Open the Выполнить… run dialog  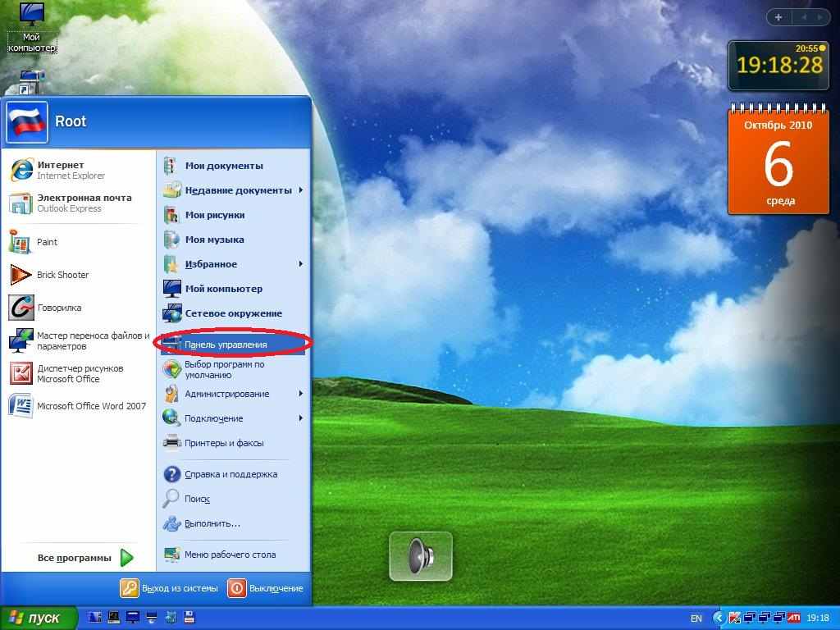(234, 523)
